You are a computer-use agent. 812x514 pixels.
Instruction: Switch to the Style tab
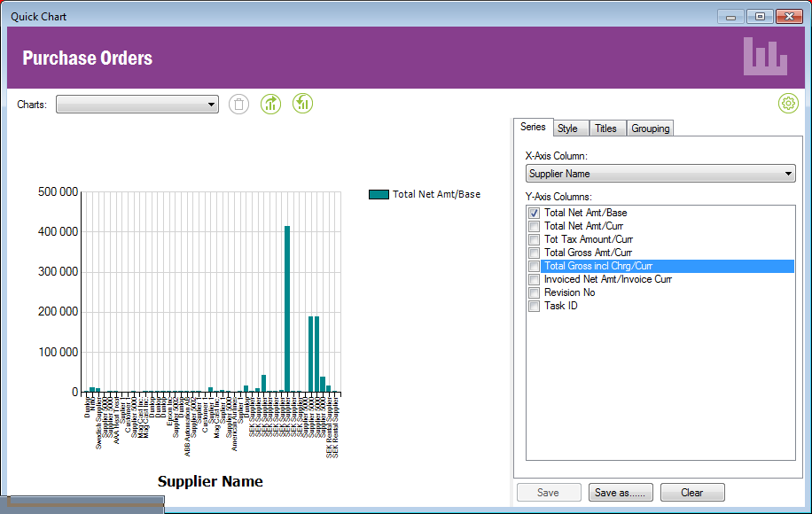click(567, 128)
